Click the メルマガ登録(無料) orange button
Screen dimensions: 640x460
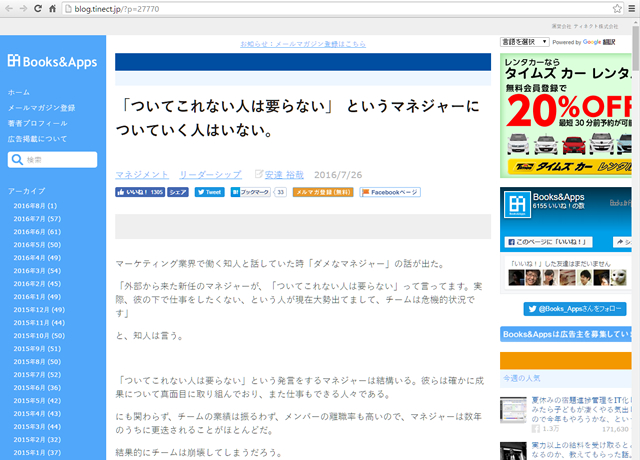pos(323,192)
